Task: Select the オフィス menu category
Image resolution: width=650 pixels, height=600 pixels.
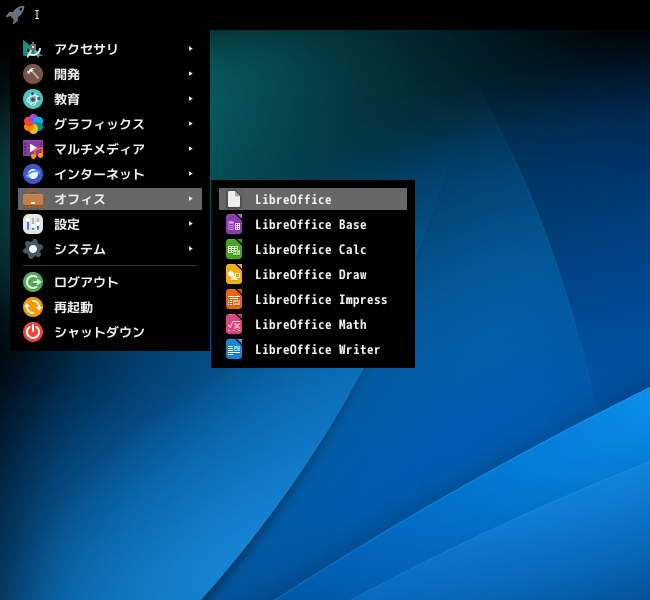Action: [110, 199]
